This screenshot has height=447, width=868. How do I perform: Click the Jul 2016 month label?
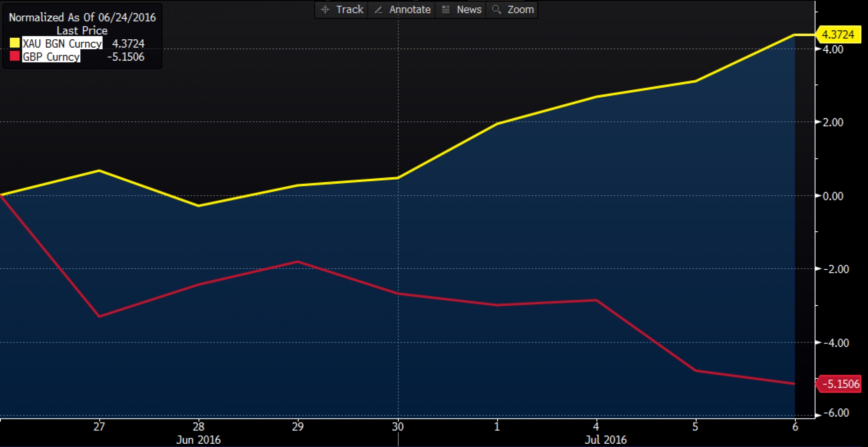[605, 440]
